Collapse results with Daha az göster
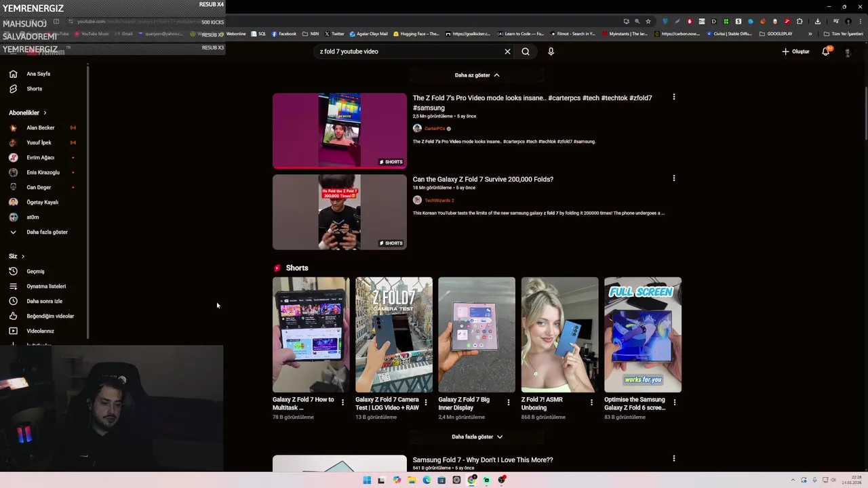Screen dimensions: 868x488 click(477, 75)
